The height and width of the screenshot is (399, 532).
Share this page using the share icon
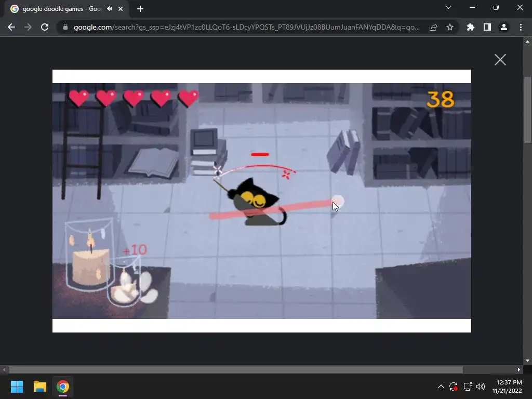coord(433,27)
